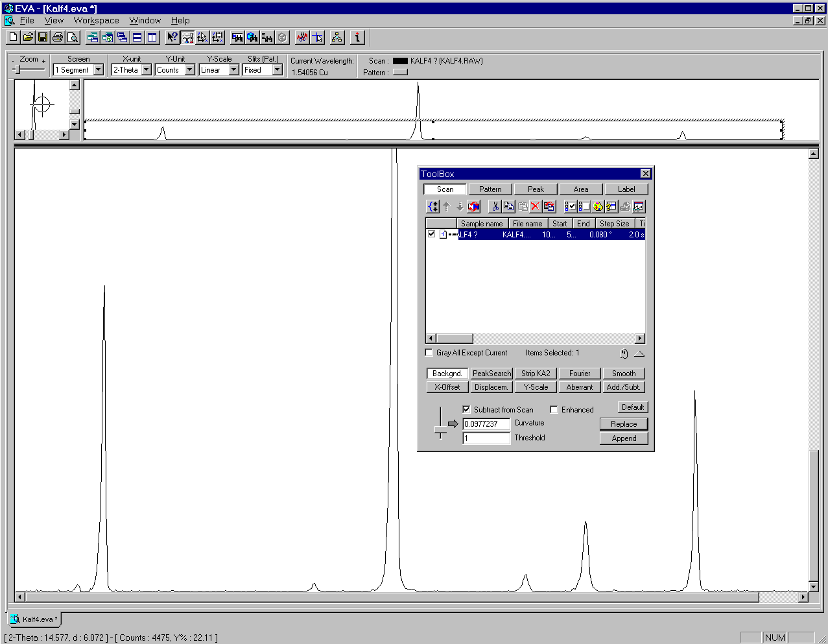Click the Curvature value input field
The height and width of the screenshot is (644, 828).
[486, 424]
